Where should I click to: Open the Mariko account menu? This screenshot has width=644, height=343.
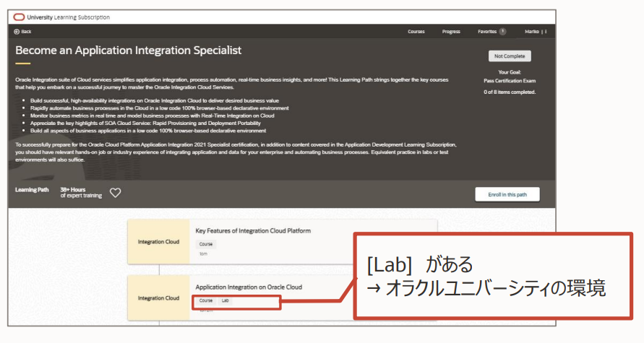(531, 32)
